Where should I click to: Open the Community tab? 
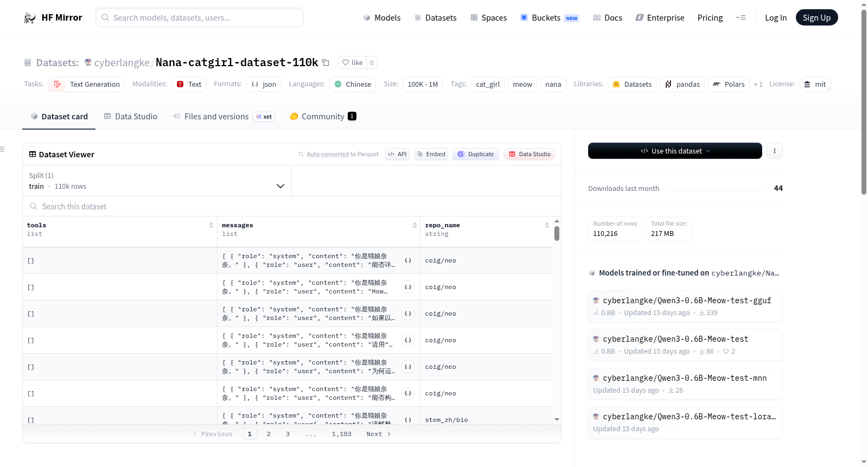coord(323,117)
